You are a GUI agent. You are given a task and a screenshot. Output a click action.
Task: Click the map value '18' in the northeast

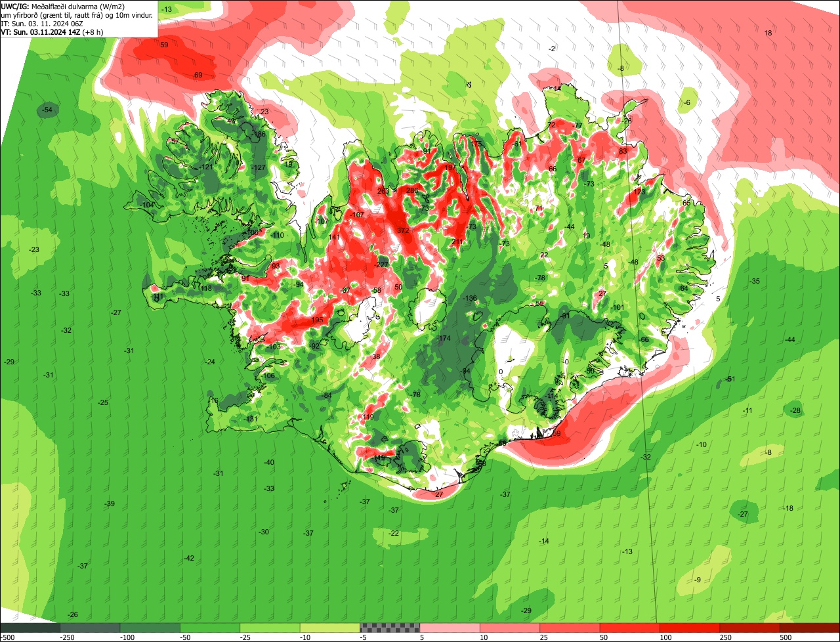coord(768,33)
